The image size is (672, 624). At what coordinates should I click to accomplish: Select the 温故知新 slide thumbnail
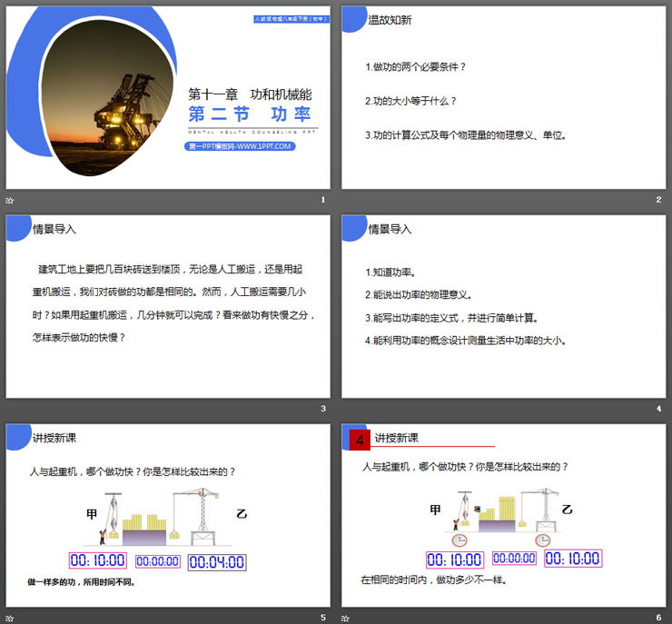click(x=504, y=97)
